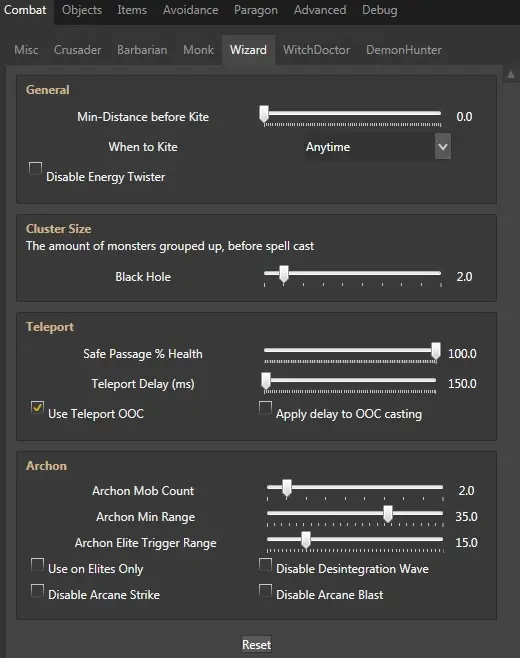Open the When to Kite dropdown arrow

443,146
